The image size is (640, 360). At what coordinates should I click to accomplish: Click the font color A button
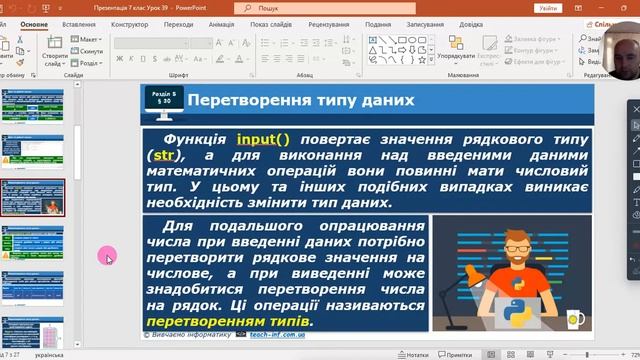click(239, 59)
